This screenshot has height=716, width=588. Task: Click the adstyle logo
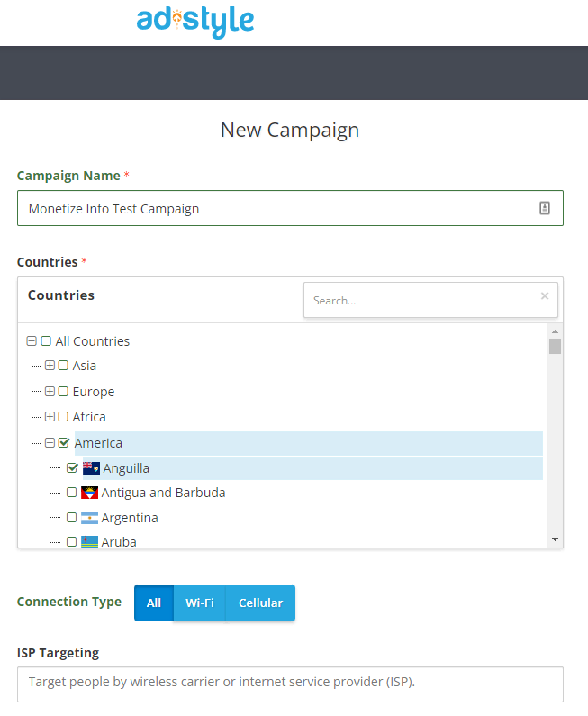point(194,22)
